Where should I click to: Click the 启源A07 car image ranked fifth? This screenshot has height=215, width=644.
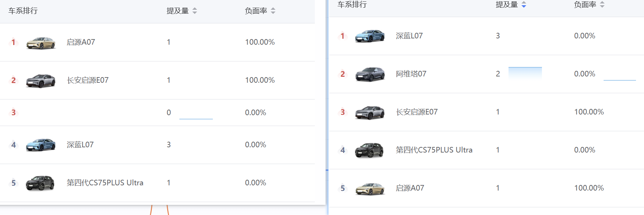tap(370, 188)
